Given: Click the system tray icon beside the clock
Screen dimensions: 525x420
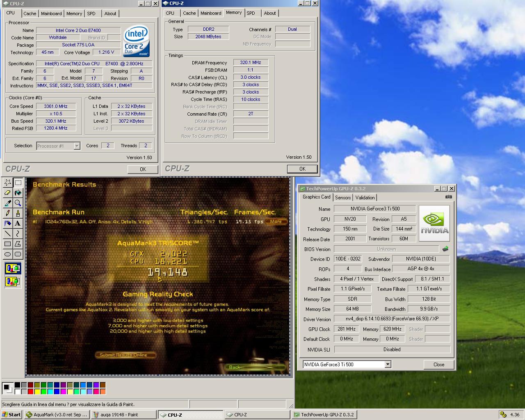Looking at the screenshot, I should click(503, 415).
